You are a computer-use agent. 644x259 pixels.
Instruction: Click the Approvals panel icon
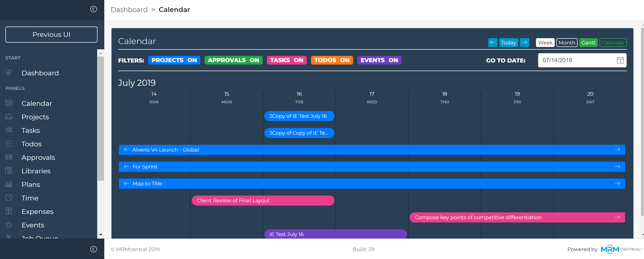[x=9, y=157]
